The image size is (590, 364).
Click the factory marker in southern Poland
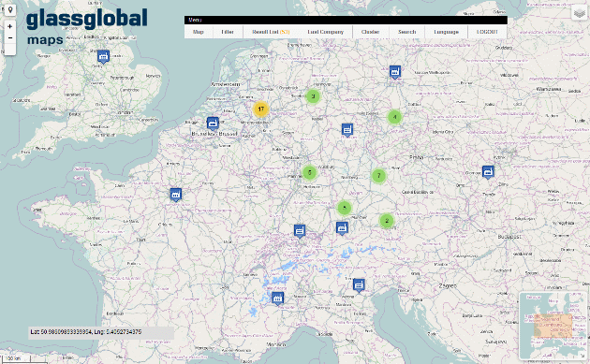pos(488,172)
